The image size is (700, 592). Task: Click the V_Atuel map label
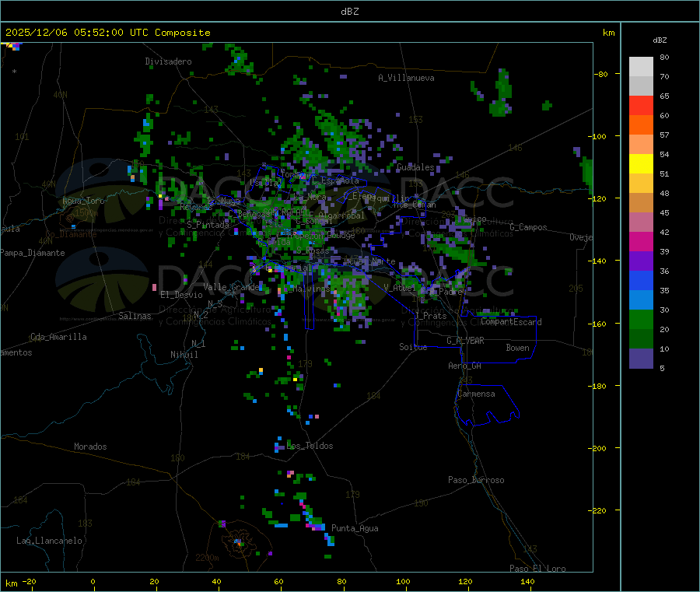(400, 288)
